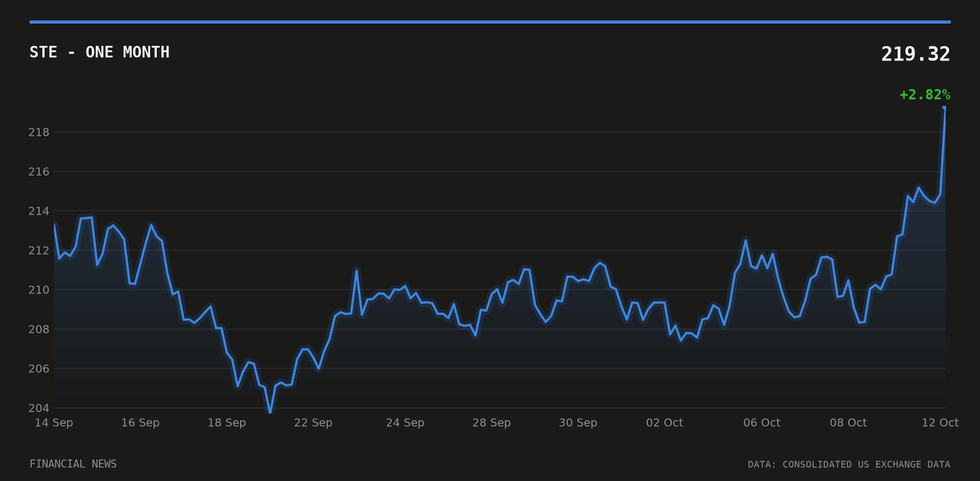Click the 210 y-axis label
This screenshot has height=481, width=980.
pos(39,290)
